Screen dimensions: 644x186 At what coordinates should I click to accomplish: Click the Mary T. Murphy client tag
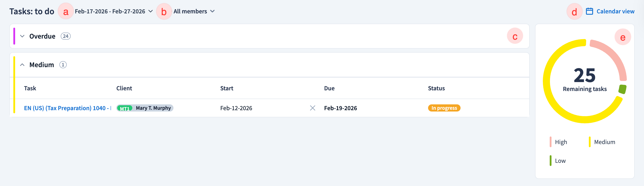153,108
